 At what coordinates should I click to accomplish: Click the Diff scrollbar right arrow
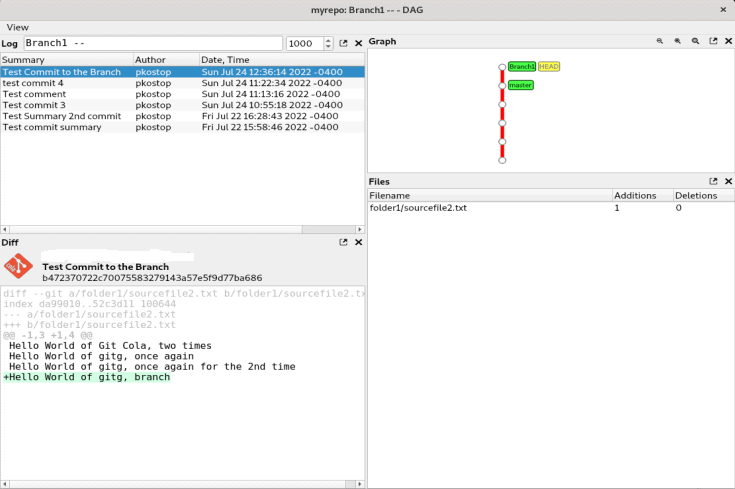(x=360, y=484)
